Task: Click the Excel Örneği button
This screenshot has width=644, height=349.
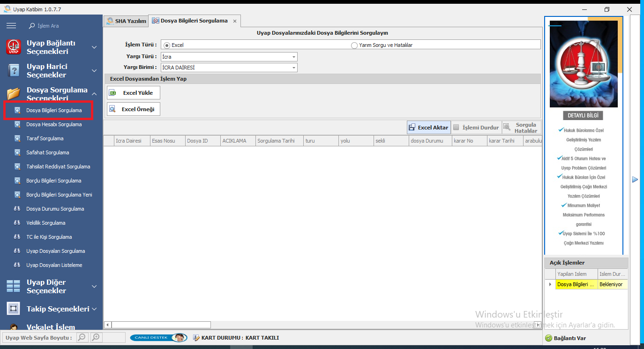Action: 134,109
